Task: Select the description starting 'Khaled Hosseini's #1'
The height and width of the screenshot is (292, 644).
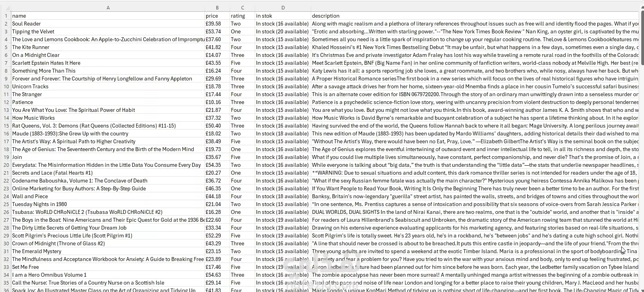Action: [475, 47]
